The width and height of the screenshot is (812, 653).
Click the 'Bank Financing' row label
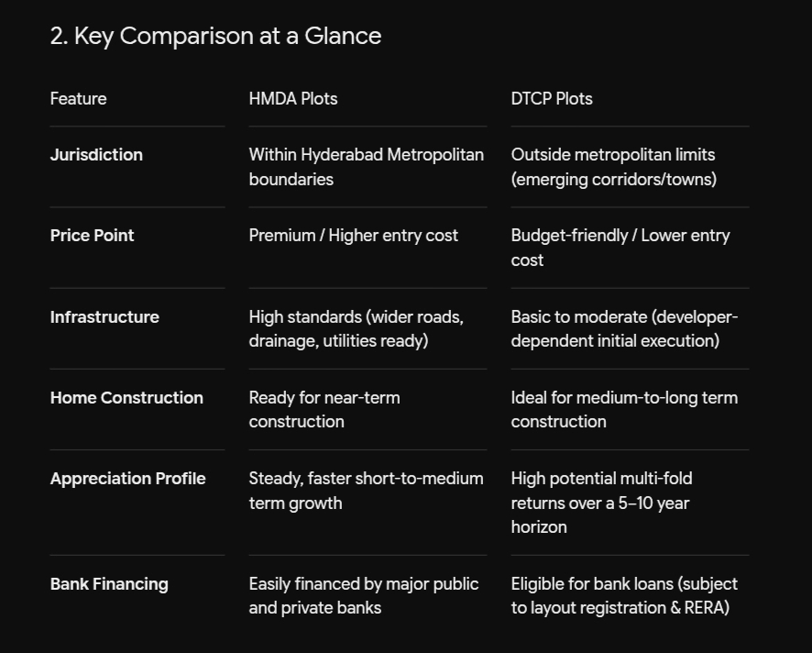click(x=109, y=584)
